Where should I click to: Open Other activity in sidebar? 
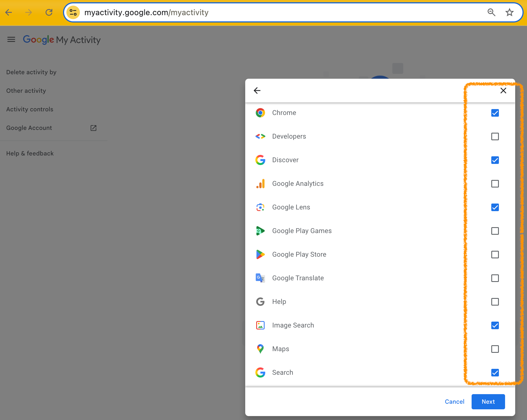26,91
